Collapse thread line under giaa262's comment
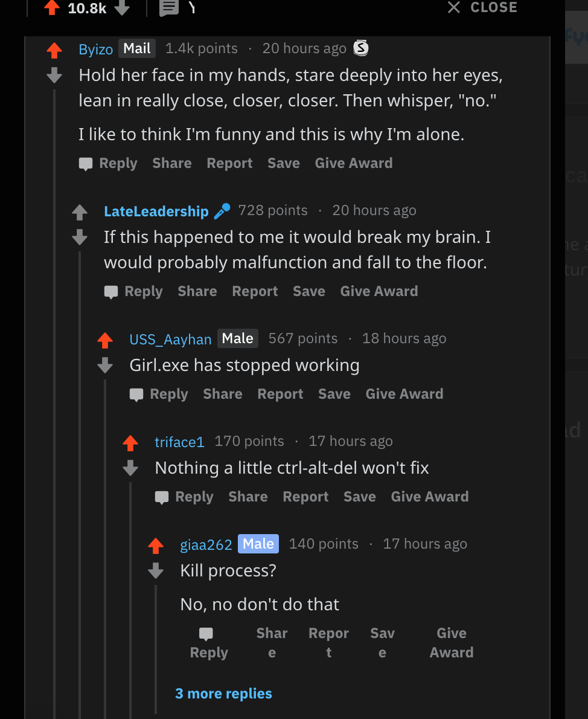Image resolution: width=588 pixels, height=719 pixels. (x=156, y=649)
